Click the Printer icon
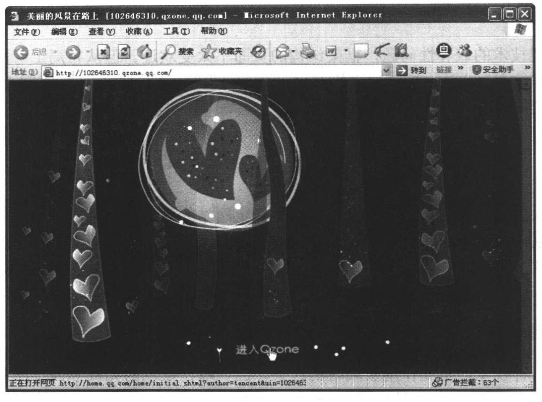Screen dimensions: 542x402 307,51
